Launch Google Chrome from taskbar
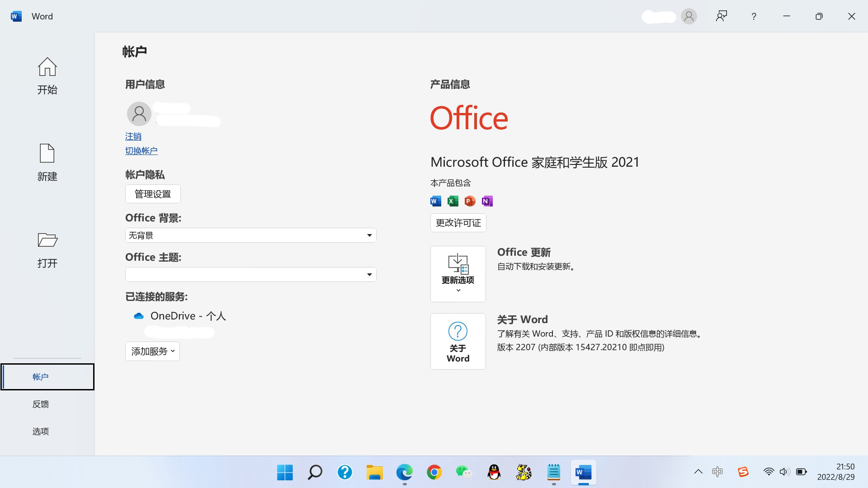 point(434,473)
